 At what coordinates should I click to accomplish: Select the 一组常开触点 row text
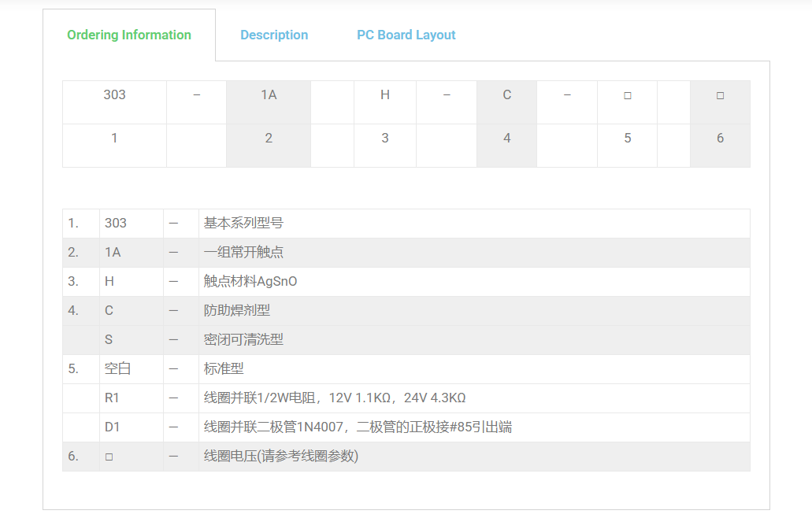click(243, 252)
